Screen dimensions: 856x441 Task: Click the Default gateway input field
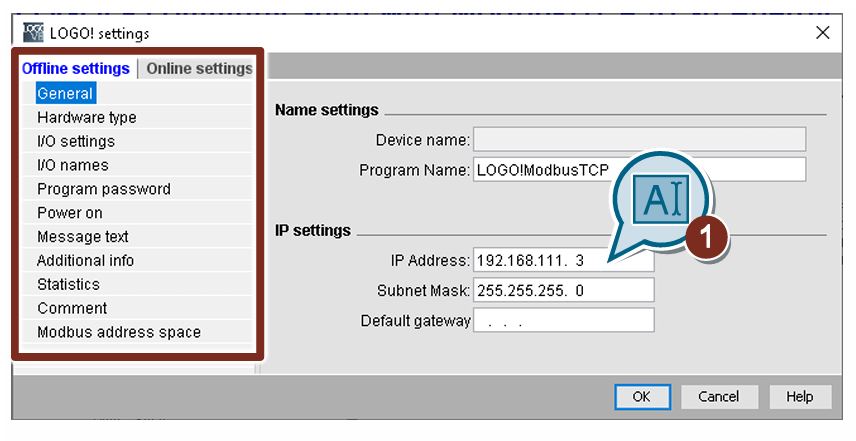pyautogui.click(x=563, y=320)
